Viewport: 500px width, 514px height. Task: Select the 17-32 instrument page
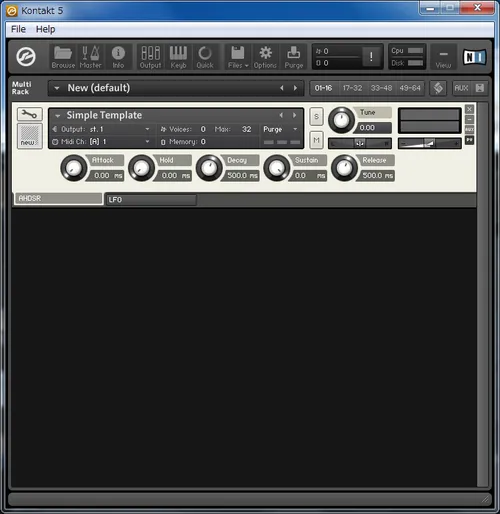tap(352, 88)
